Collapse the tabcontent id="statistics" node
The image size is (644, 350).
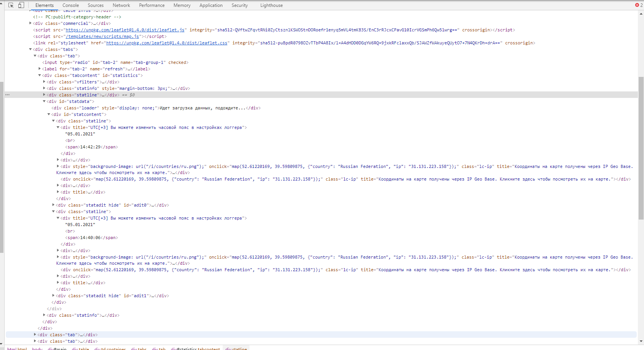(x=40, y=75)
